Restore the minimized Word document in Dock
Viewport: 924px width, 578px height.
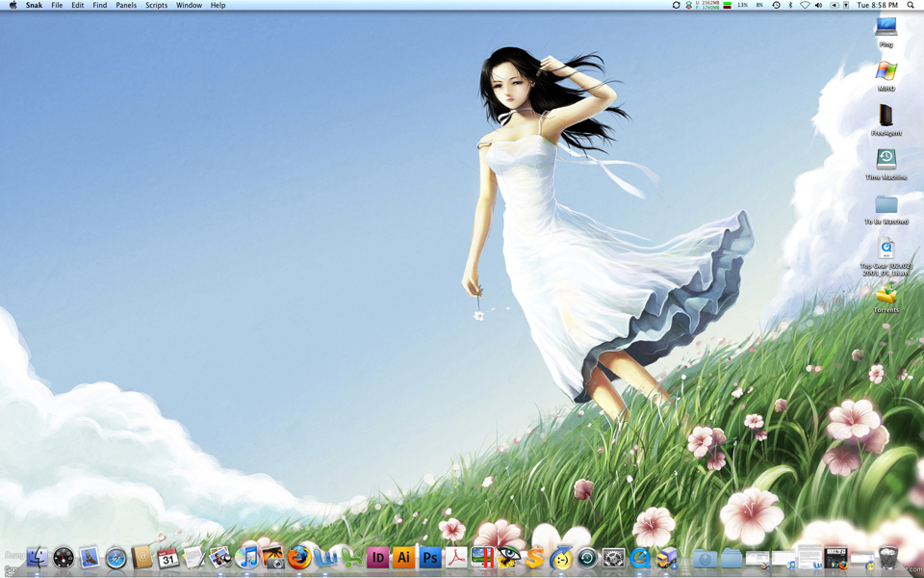tap(810, 558)
